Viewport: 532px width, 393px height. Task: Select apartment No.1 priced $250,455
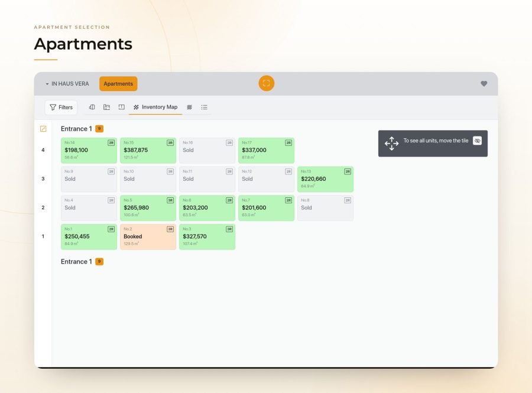click(89, 236)
